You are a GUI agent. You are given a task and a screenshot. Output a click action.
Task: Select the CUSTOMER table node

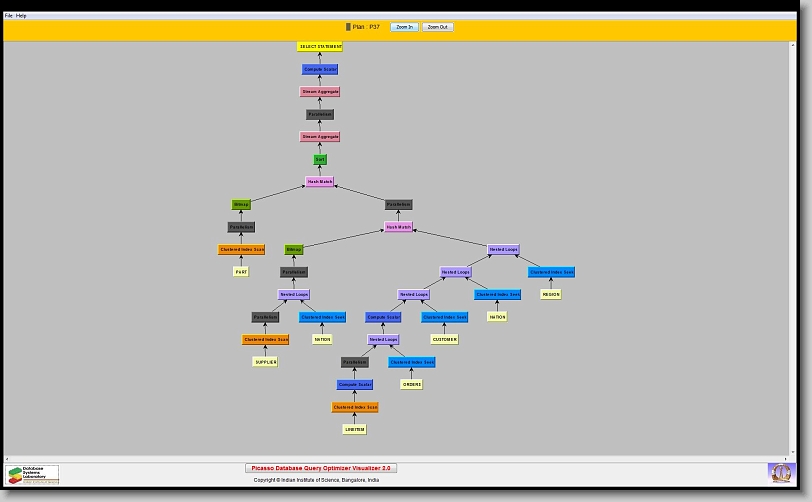click(444, 340)
